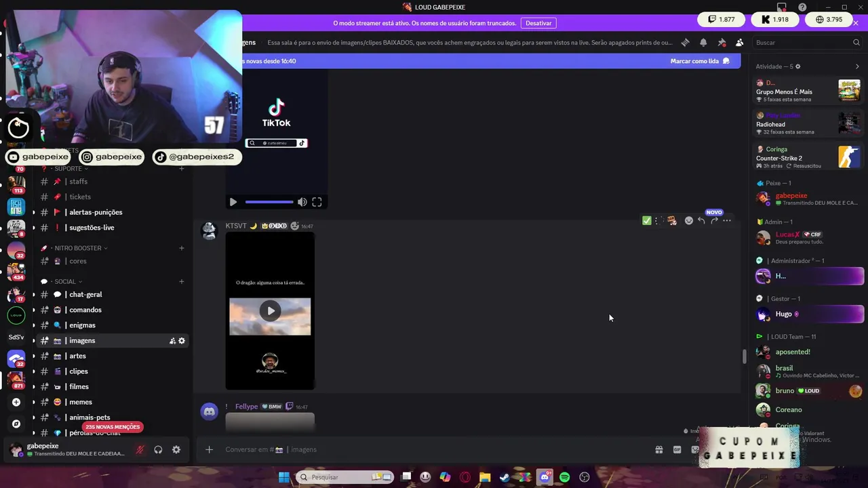Jump to 235 novas menções
Image resolution: width=868 pixels, height=488 pixels.
pyautogui.click(x=113, y=427)
